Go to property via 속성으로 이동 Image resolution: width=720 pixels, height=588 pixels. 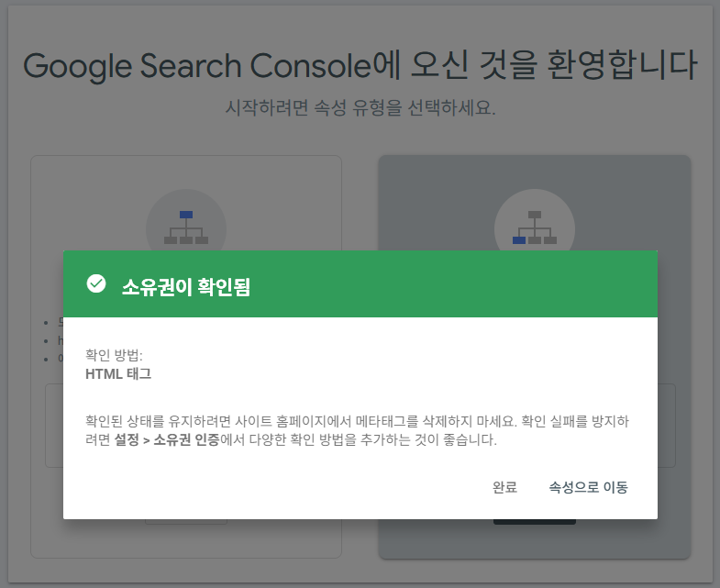click(588, 487)
